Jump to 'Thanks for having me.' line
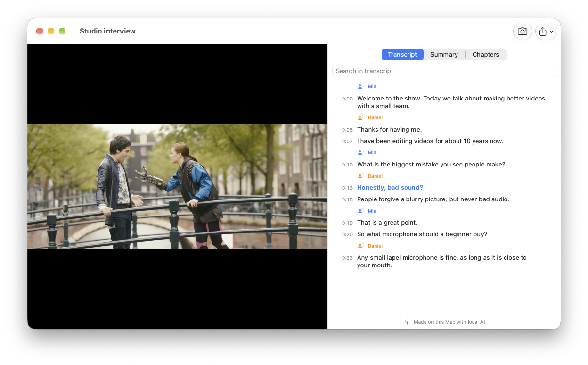 (389, 129)
